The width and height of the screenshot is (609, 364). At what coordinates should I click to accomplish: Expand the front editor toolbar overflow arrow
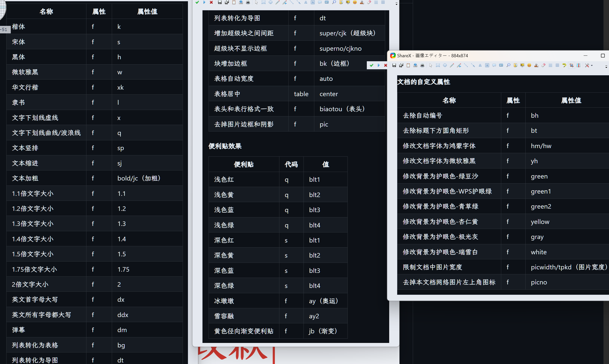click(x=606, y=67)
